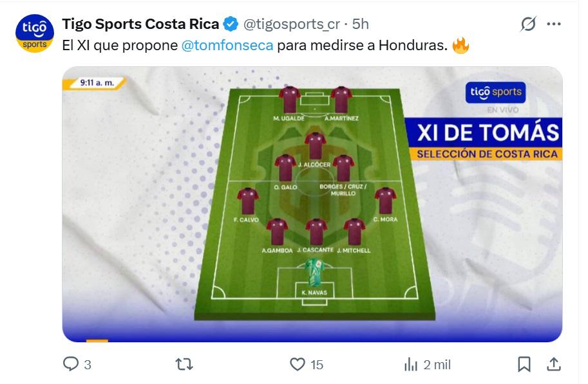
Task: View analytics for the post
Action: pyautogui.click(x=409, y=363)
